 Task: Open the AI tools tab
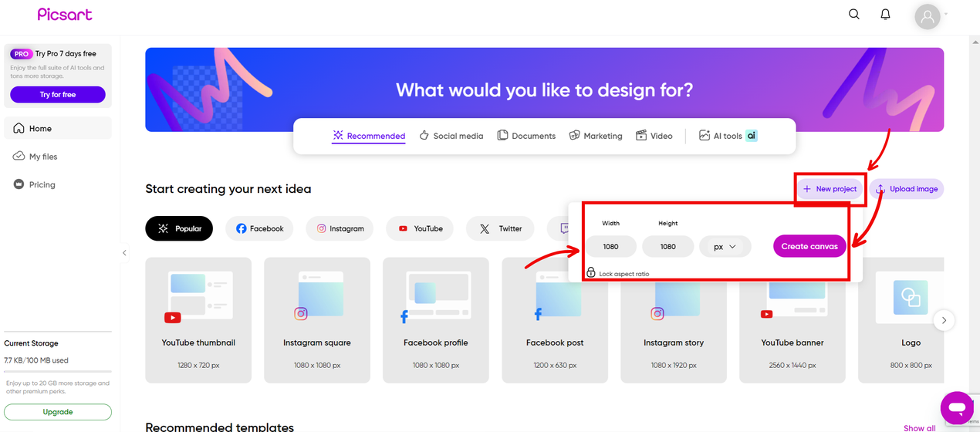728,136
